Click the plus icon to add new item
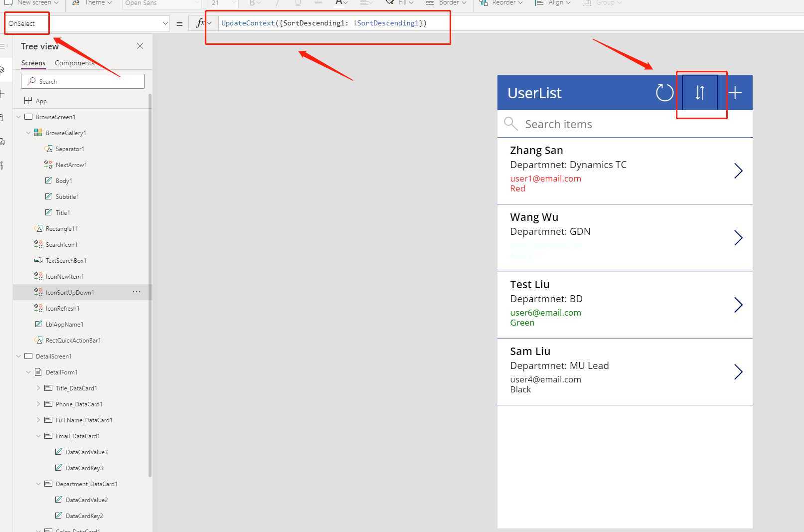Image resolution: width=804 pixels, height=532 pixels. point(735,93)
